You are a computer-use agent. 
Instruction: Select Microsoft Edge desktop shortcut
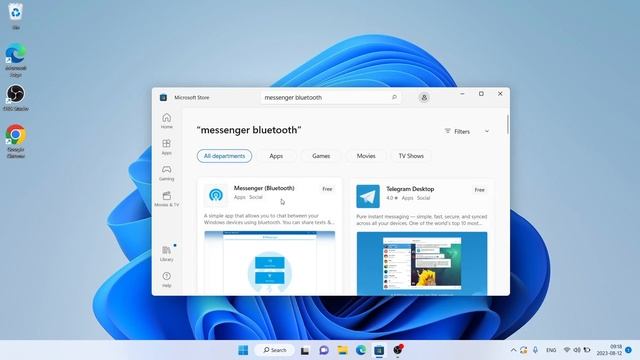click(x=16, y=60)
